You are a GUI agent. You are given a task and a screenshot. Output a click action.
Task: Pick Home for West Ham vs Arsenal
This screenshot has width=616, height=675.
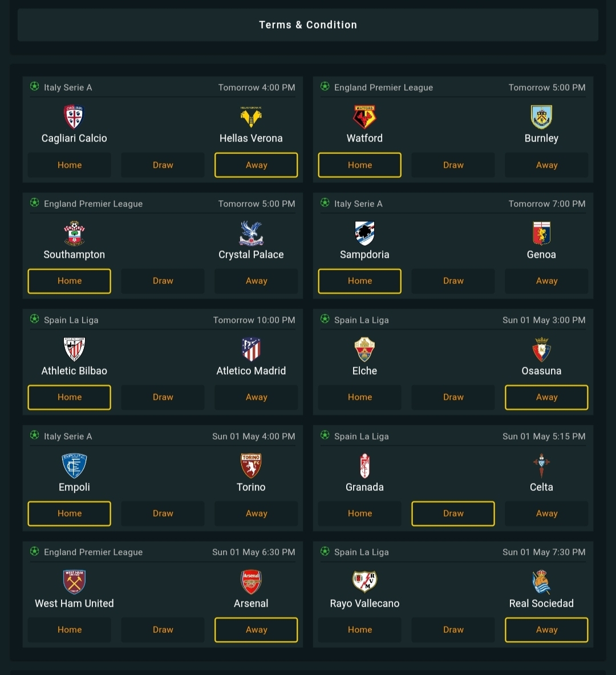point(70,630)
